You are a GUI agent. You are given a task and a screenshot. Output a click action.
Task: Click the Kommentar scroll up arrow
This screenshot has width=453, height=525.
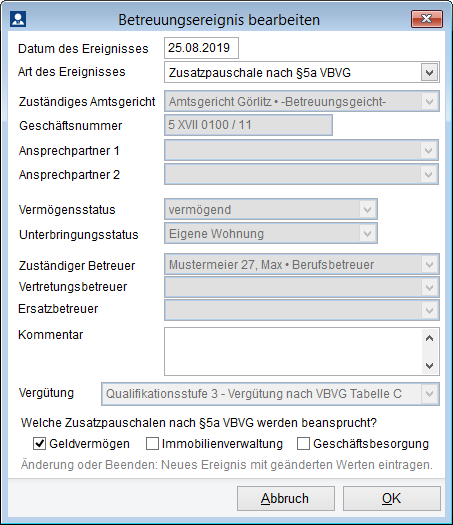(430, 339)
